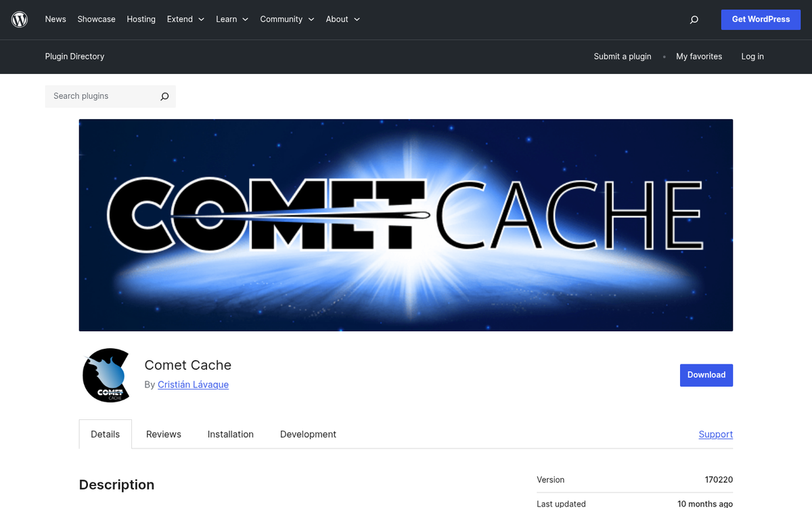Open the Showcase menu item
812x508 pixels.
click(x=96, y=19)
